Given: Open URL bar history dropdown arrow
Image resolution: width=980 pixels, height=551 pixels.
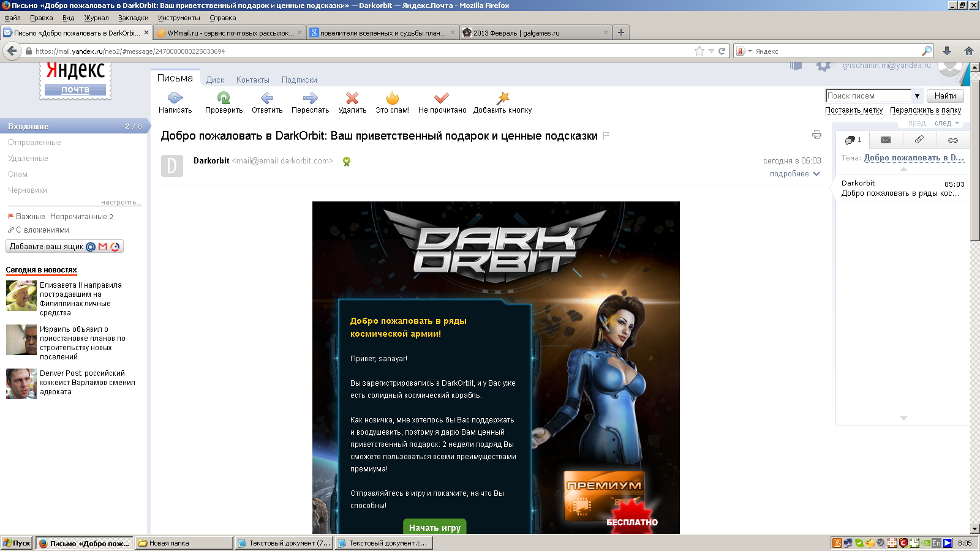Looking at the screenshot, I should point(711,51).
